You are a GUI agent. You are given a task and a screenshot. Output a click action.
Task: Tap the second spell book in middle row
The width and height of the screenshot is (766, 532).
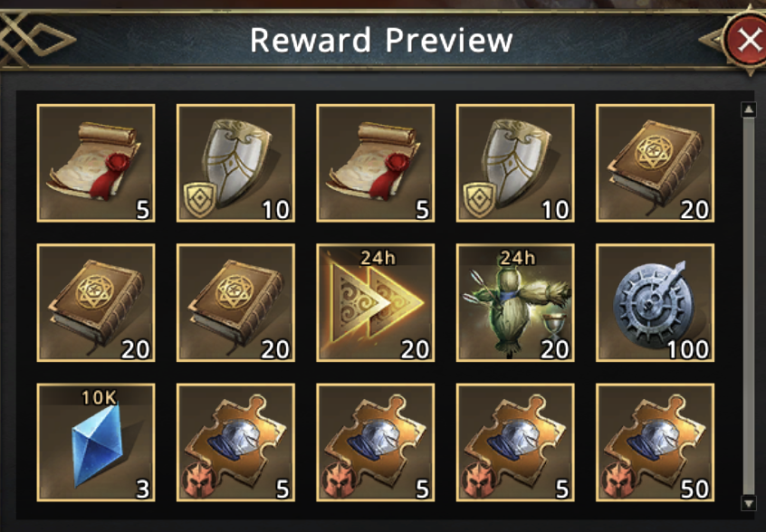pos(235,302)
